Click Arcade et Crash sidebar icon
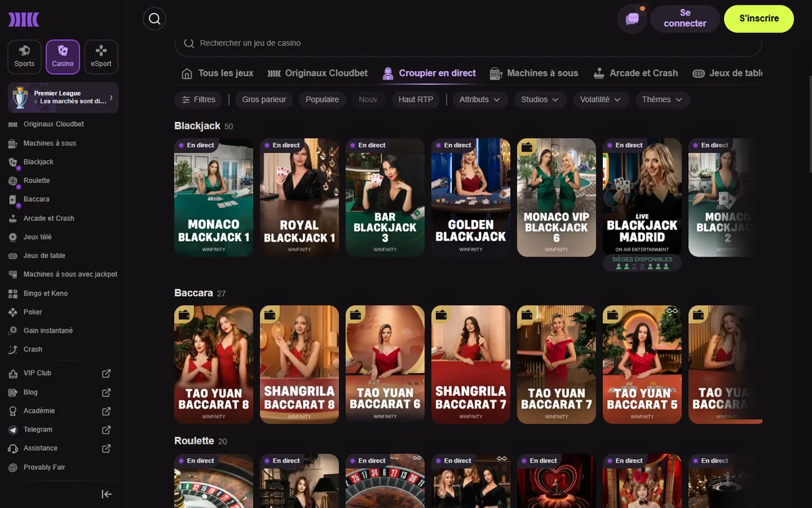812x508 pixels. 12,219
